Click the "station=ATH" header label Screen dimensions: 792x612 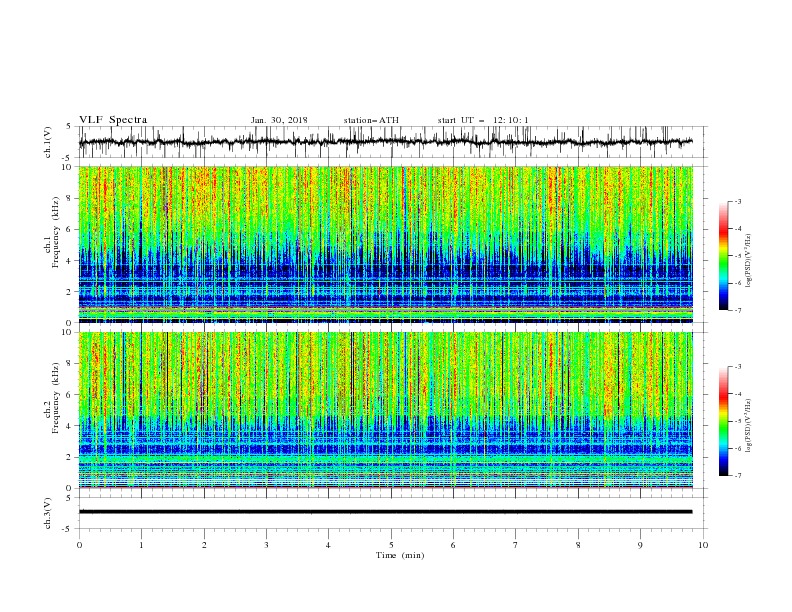point(371,120)
